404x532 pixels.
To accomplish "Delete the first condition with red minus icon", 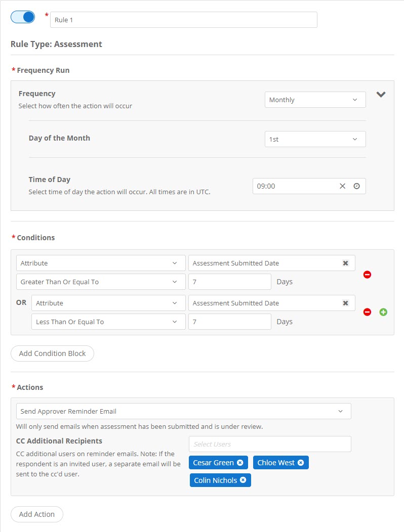I will [x=367, y=274].
